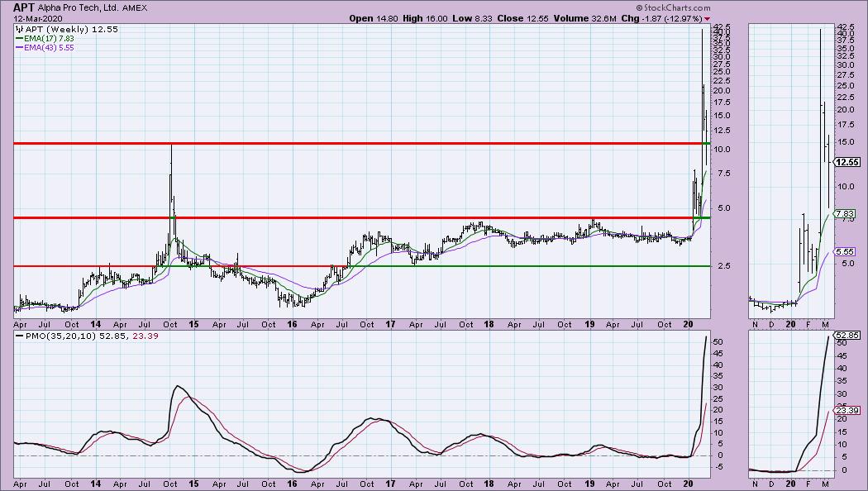Select the APT (Weekly) 12.55 legend entry
Image resolution: width=868 pixels, height=491 pixels.
point(71,29)
